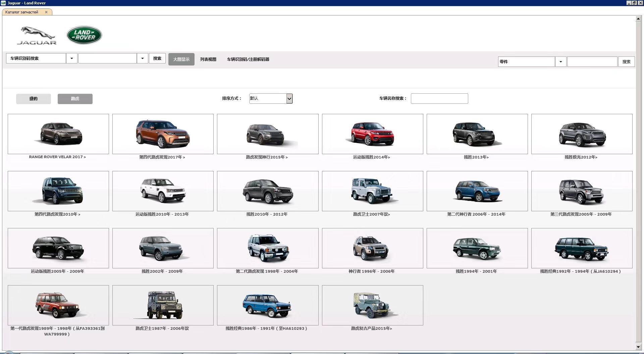Screen dimensions: 644x354
Task: Open the green 揽胜1994年-2001年 image
Action: click(x=477, y=248)
